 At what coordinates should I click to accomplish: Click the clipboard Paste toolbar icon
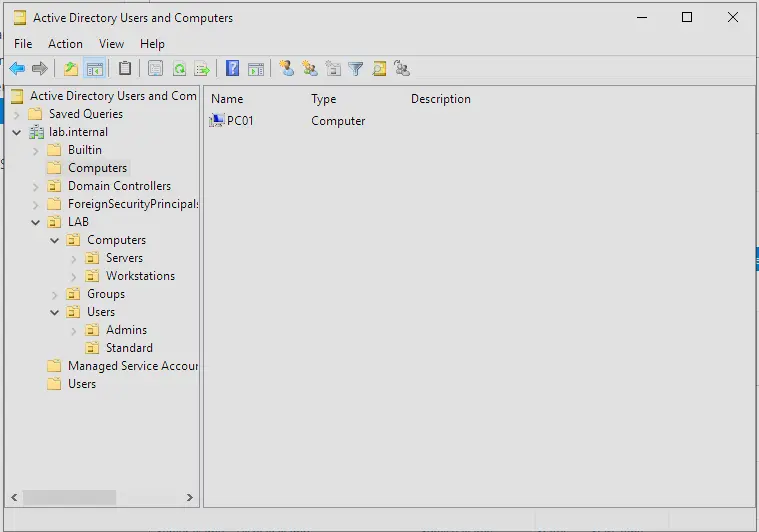point(125,69)
